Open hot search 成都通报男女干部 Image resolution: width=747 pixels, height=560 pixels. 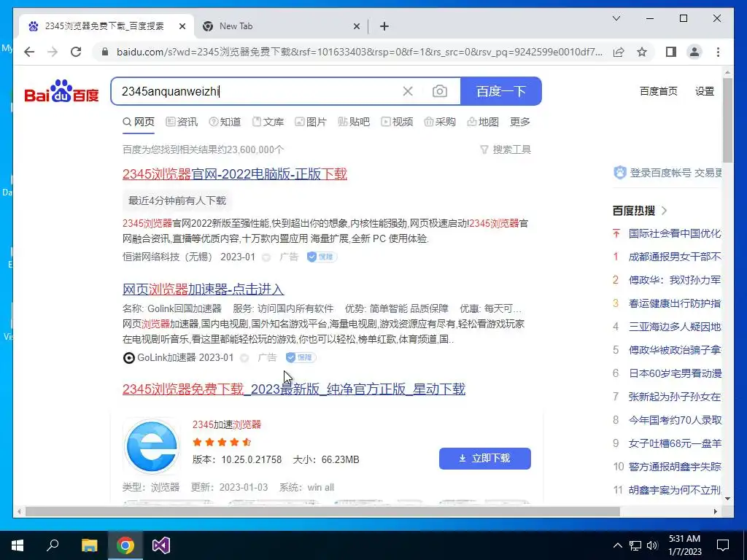click(x=675, y=257)
